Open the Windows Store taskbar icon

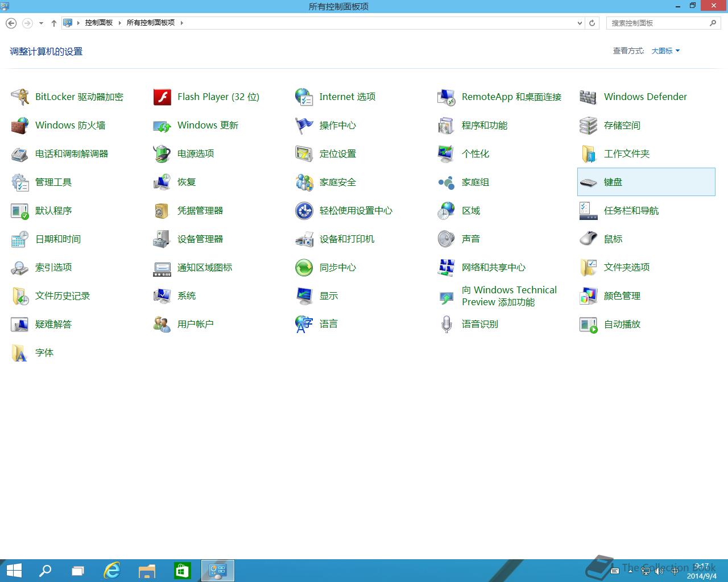[182, 571]
